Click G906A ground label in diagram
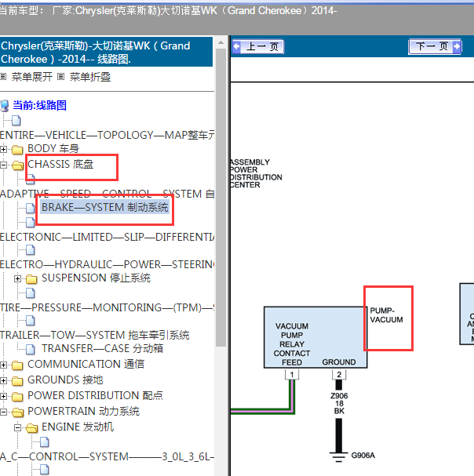474x476 pixels. point(363,456)
